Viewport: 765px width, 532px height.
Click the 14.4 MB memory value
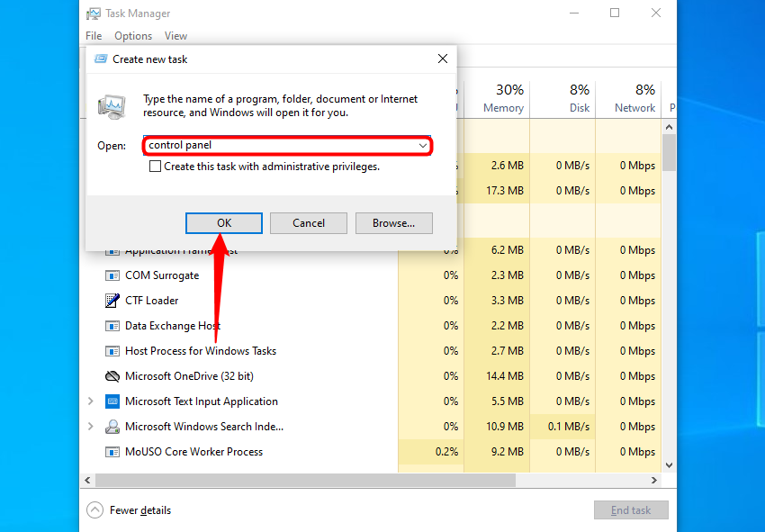click(x=505, y=376)
